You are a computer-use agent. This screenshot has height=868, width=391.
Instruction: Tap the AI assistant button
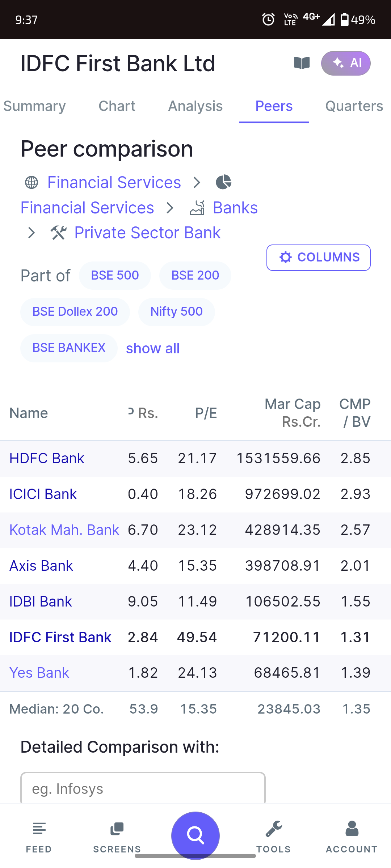(x=346, y=63)
